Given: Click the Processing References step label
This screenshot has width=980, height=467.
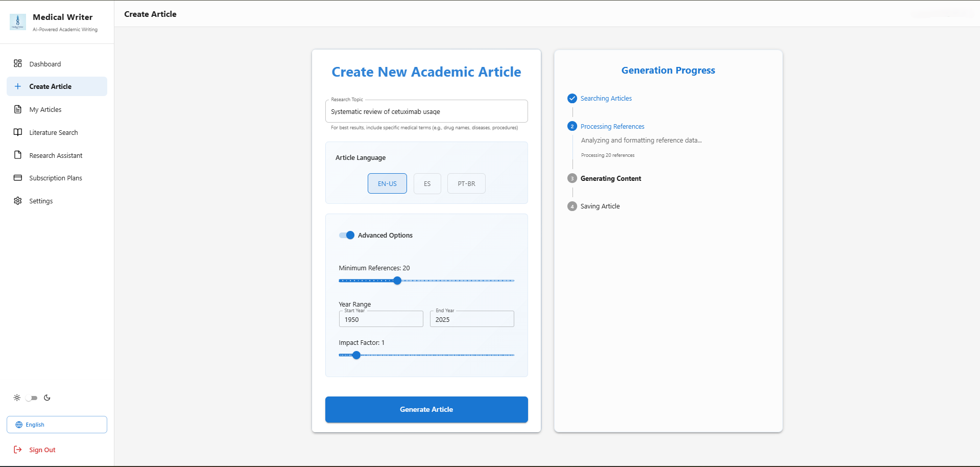Looking at the screenshot, I should point(612,126).
